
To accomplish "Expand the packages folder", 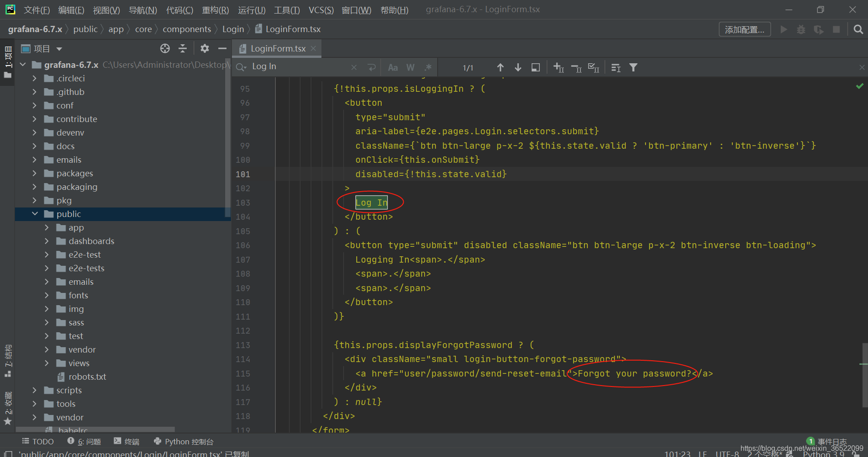I will (x=34, y=173).
